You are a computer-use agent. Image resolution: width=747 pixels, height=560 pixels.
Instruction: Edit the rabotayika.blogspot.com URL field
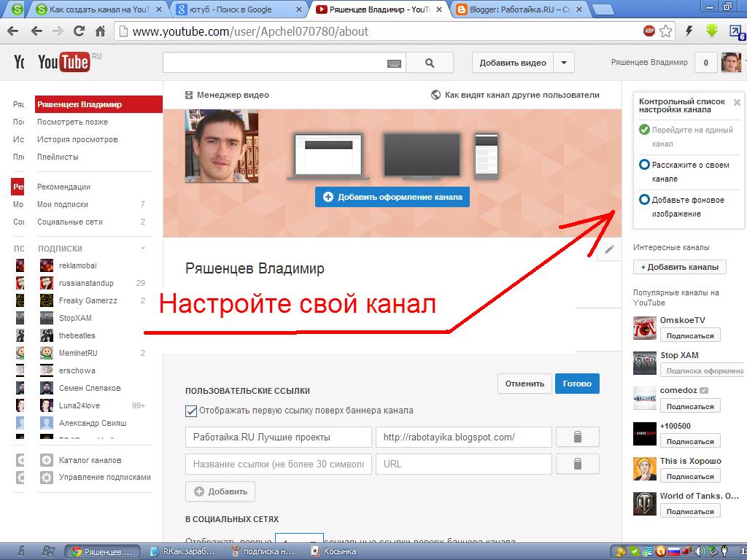click(463, 437)
